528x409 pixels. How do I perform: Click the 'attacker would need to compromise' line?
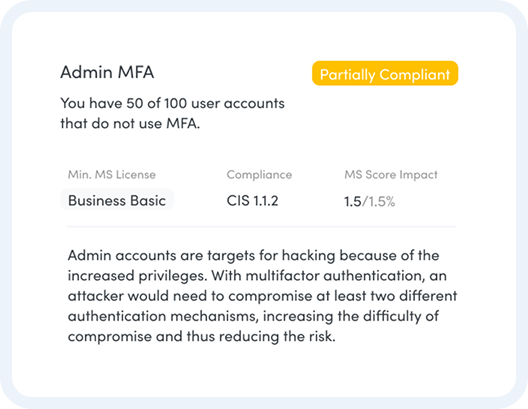262,296
